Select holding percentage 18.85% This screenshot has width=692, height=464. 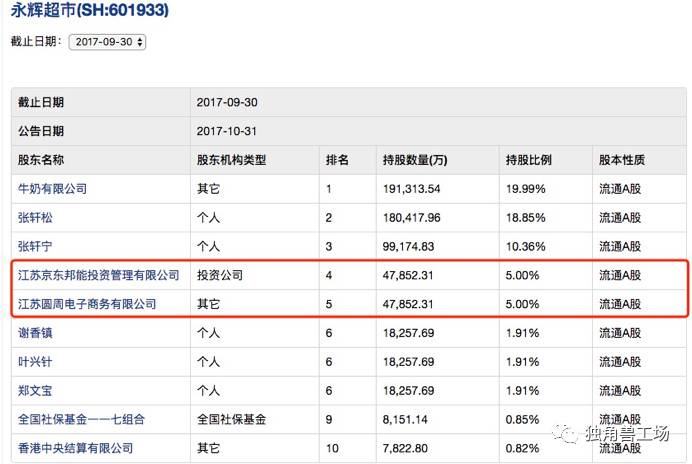526,218
